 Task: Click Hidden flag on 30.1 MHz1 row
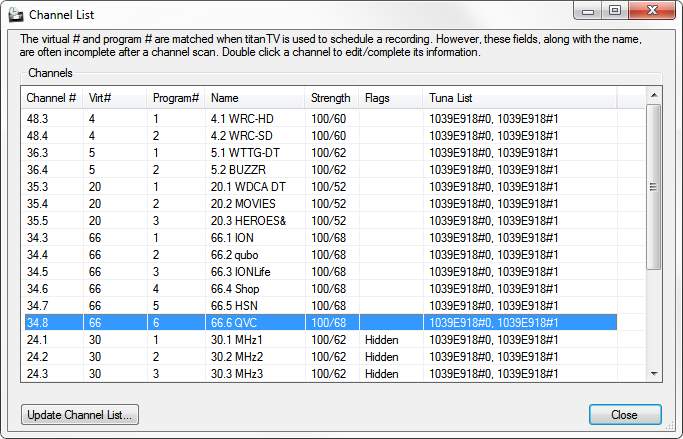[x=382, y=339]
